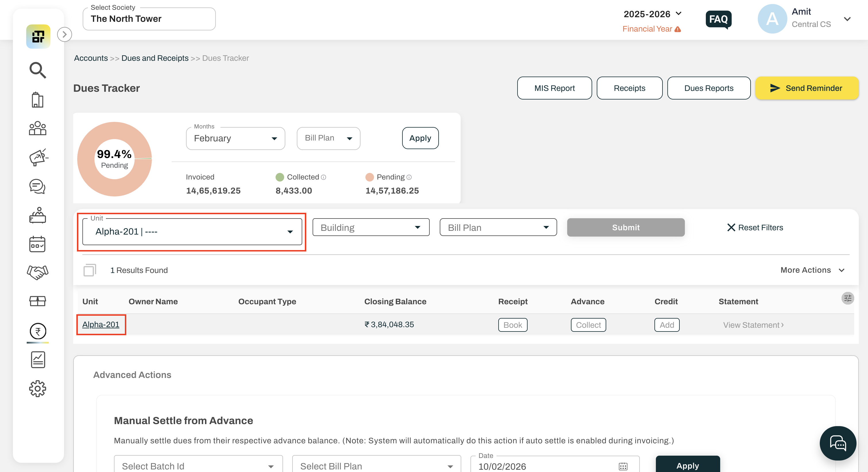Click the Owner Name column header
868x472 pixels.
153,302
